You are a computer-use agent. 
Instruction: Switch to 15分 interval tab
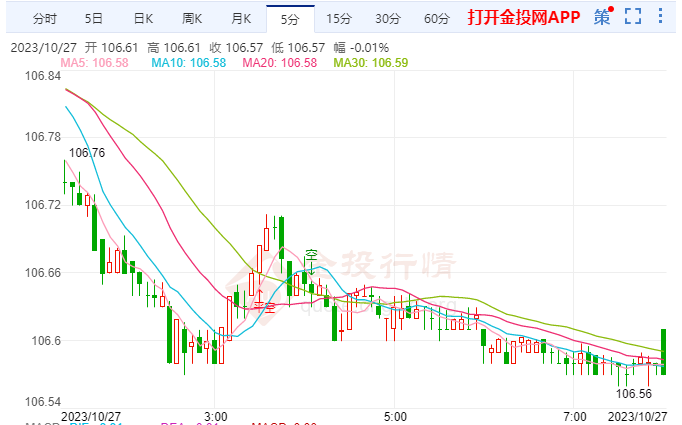pos(339,19)
